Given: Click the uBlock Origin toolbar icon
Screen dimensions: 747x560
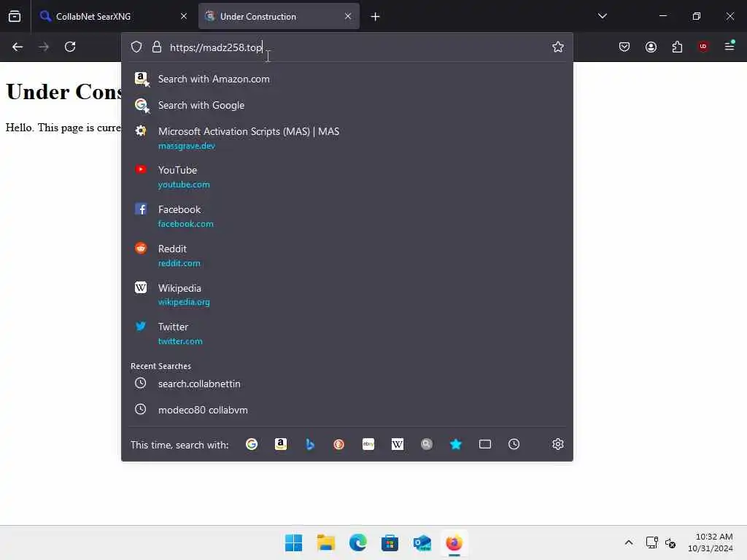Looking at the screenshot, I should 703,47.
